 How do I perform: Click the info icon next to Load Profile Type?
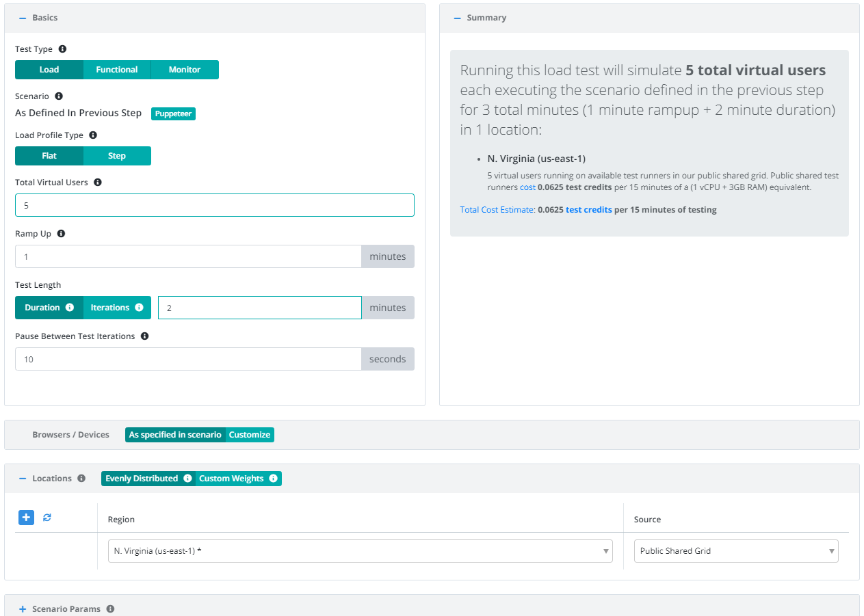tap(93, 135)
